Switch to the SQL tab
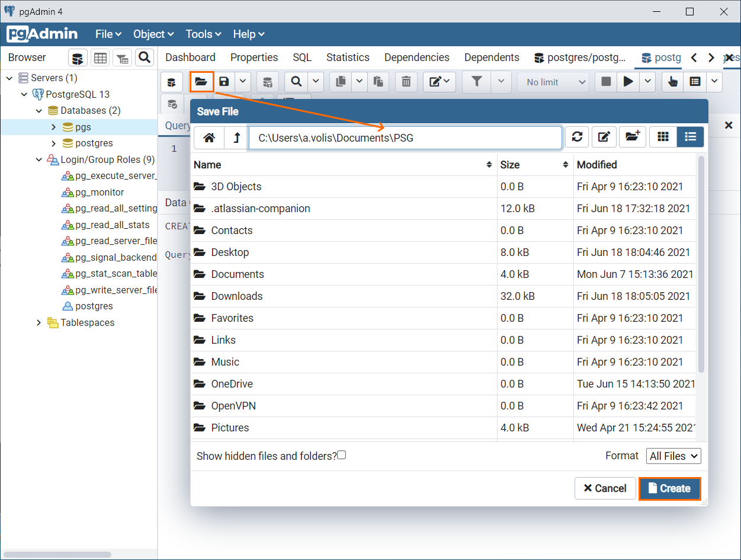The height and width of the screenshot is (560, 741). click(302, 57)
